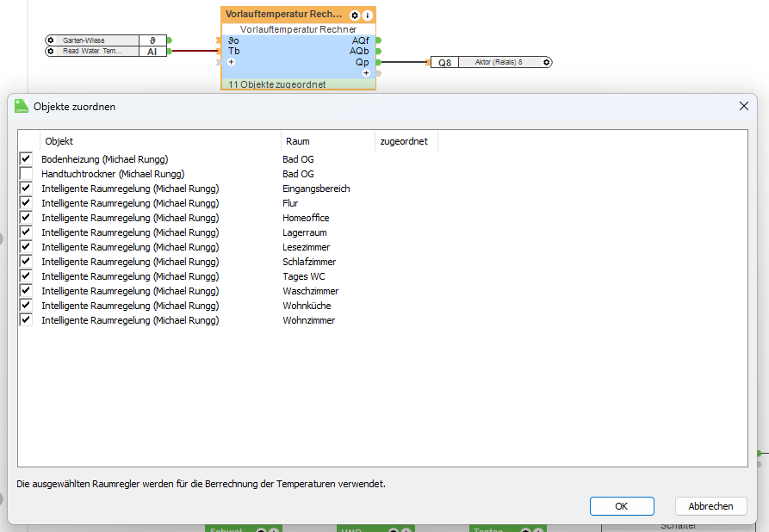Viewport: 769px width, 532px height.
Task: Click gear icon of Garten-Wiese input
Action: [51, 40]
